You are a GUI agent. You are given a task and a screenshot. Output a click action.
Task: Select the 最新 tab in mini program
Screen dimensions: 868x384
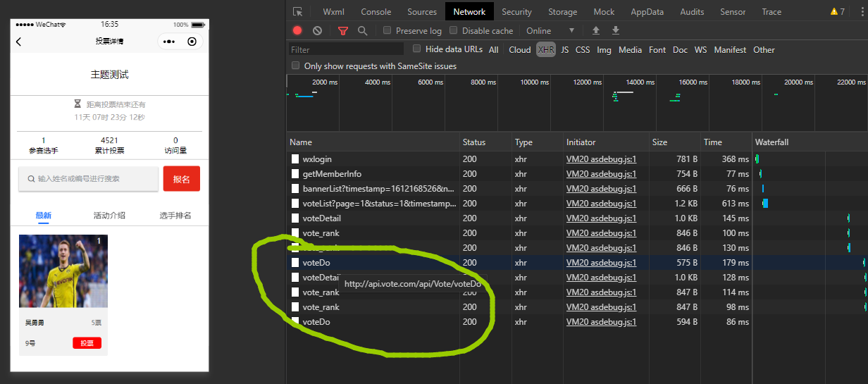click(44, 215)
